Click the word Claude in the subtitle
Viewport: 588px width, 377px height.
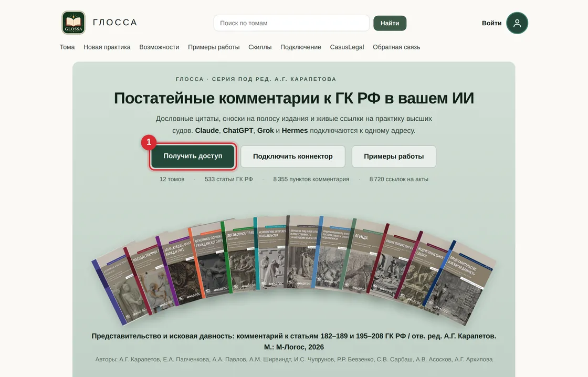(207, 131)
